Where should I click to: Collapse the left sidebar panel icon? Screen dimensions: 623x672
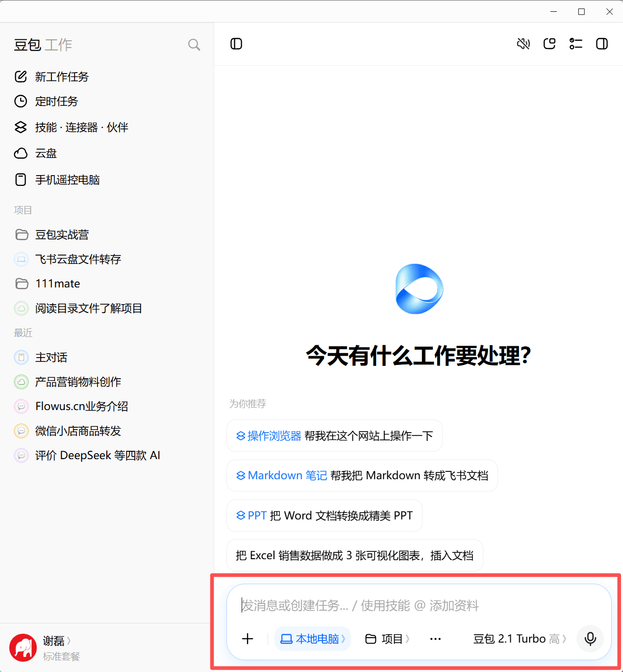(x=236, y=44)
